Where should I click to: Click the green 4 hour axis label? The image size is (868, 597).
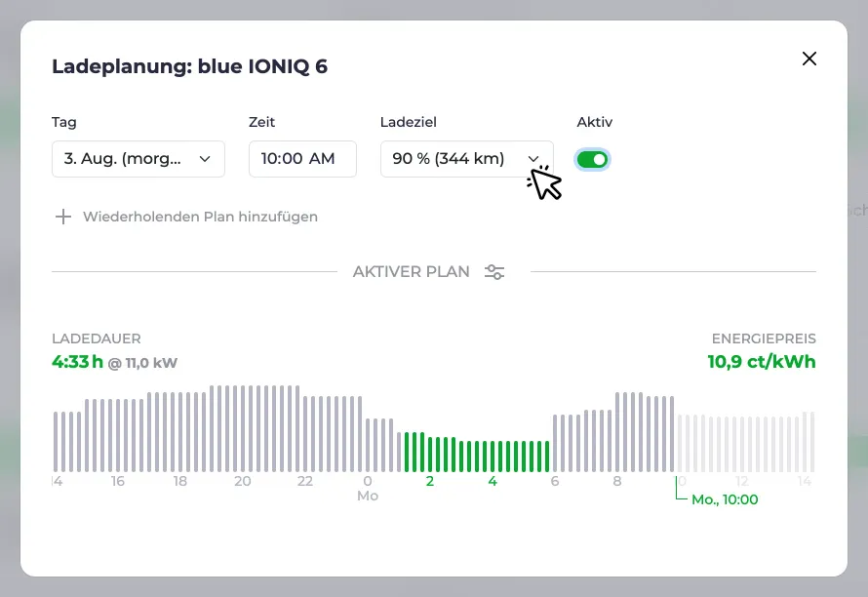tap(493, 481)
